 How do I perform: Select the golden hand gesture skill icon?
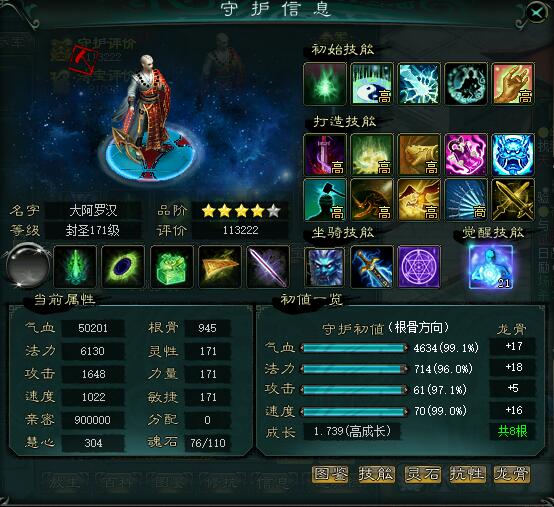513,84
